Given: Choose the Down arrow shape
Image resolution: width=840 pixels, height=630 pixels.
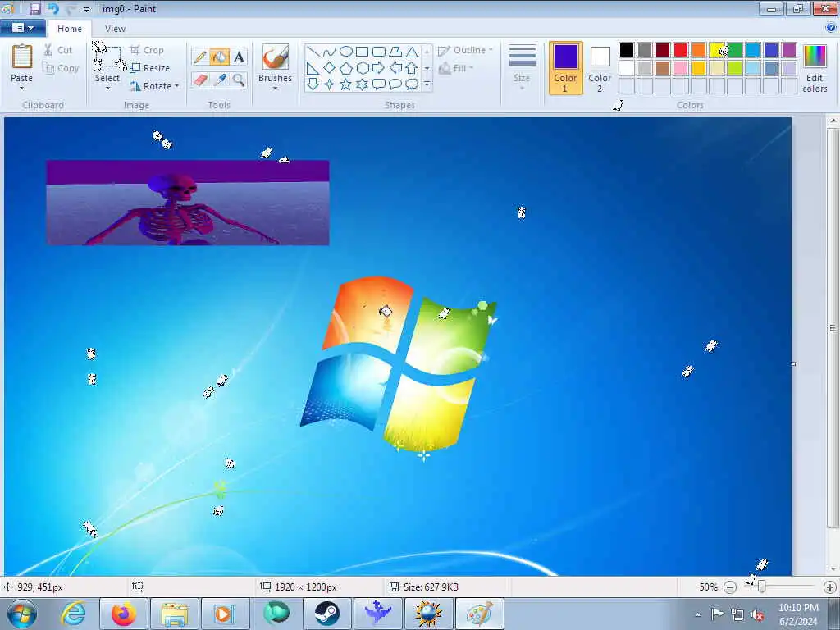Looking at the screenshot, I should tap(313, 84).
